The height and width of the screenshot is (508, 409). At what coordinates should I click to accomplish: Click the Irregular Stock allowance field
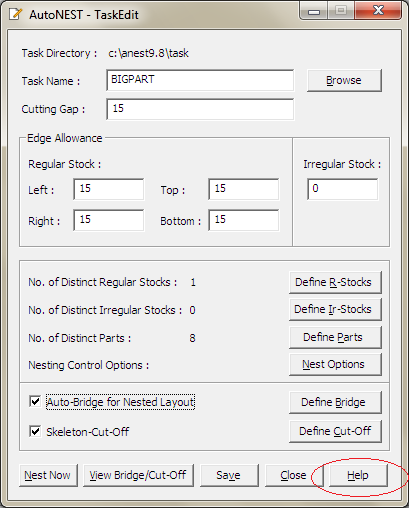pyautogui.click(x=343, y=189)
